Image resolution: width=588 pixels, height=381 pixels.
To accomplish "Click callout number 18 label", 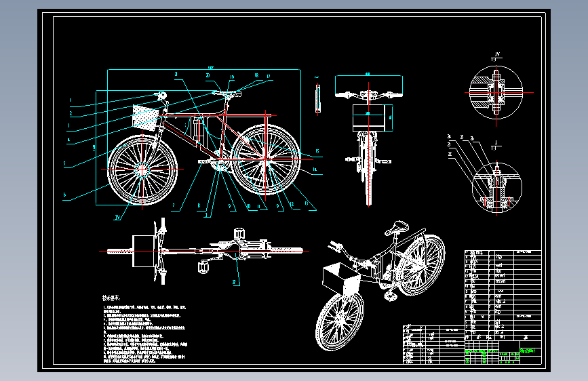I will [x=256, y=75].
